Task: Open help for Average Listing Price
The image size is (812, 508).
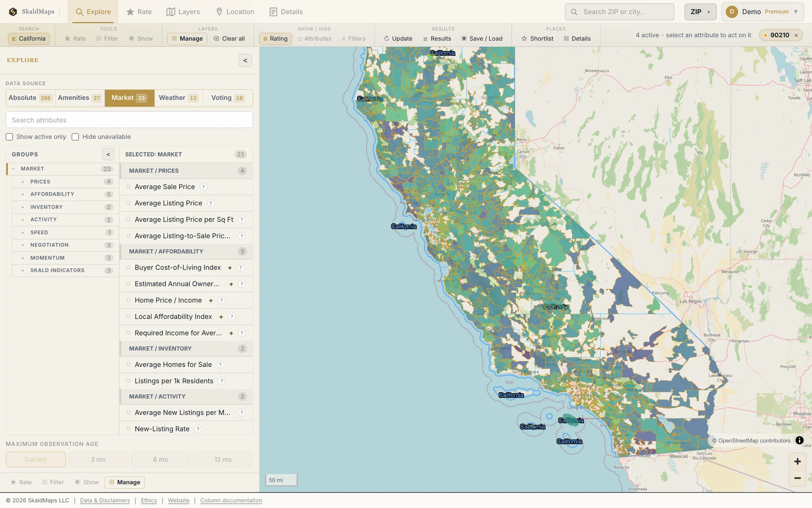Action: (211, 203)
